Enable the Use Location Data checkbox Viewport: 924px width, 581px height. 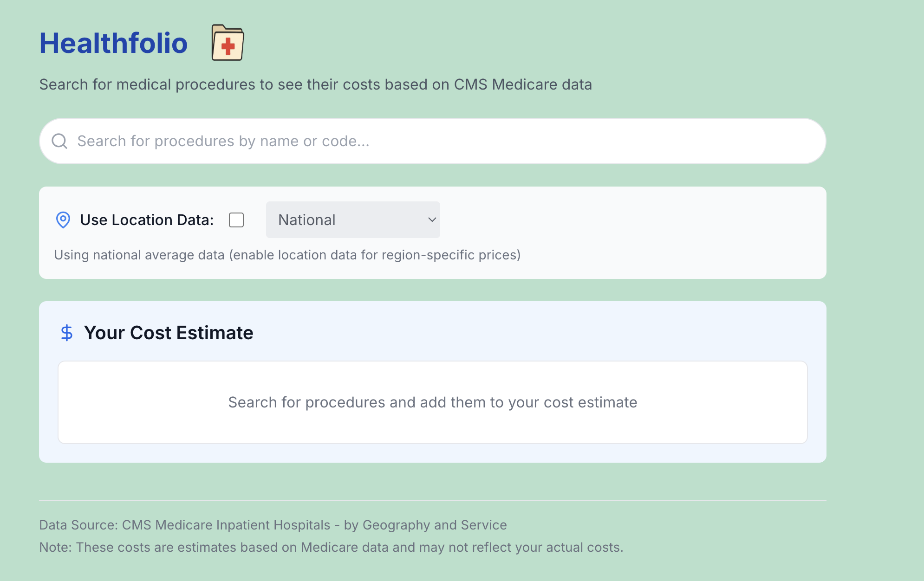pyautogui.click(x=236, y=220)
